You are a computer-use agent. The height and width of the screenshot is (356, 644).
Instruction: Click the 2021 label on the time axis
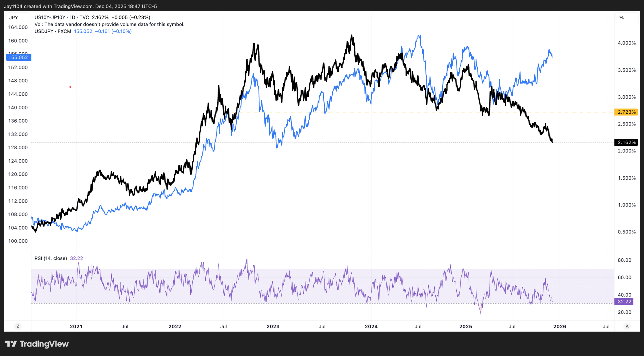[x=76, y=327]
